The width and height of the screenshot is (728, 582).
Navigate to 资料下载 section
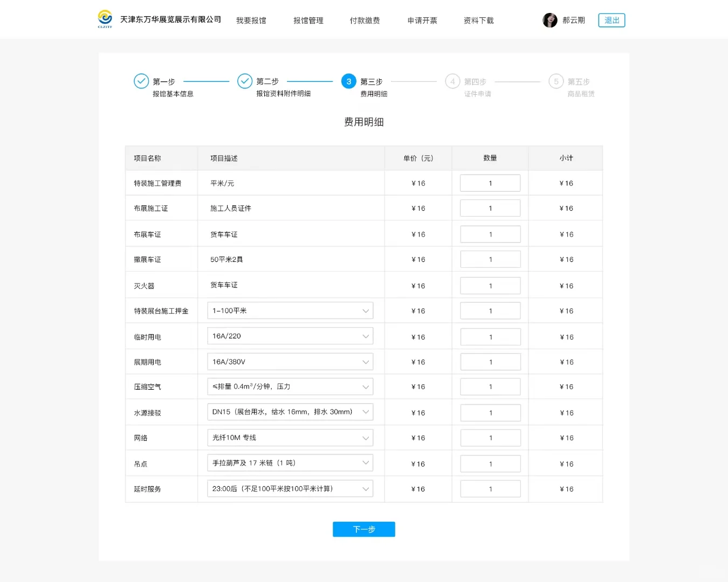tap(478, 20)
